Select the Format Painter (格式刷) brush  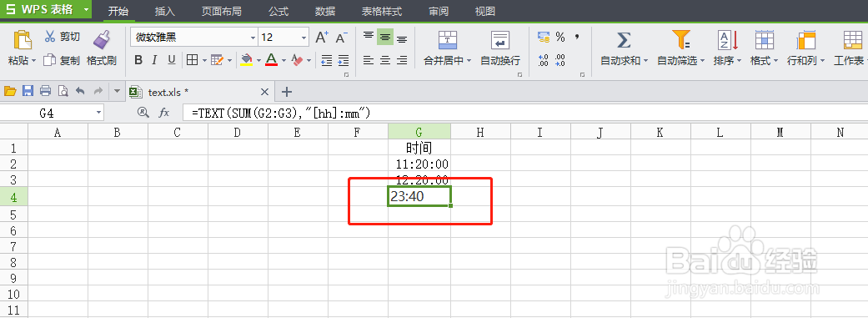pyautogui.click(x=101, y=40)
